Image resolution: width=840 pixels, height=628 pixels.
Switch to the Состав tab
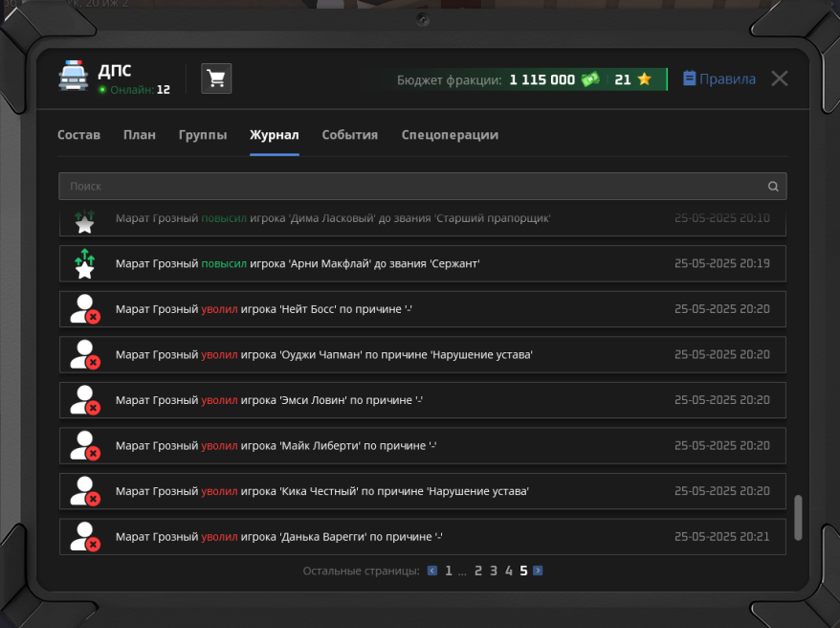78,135
